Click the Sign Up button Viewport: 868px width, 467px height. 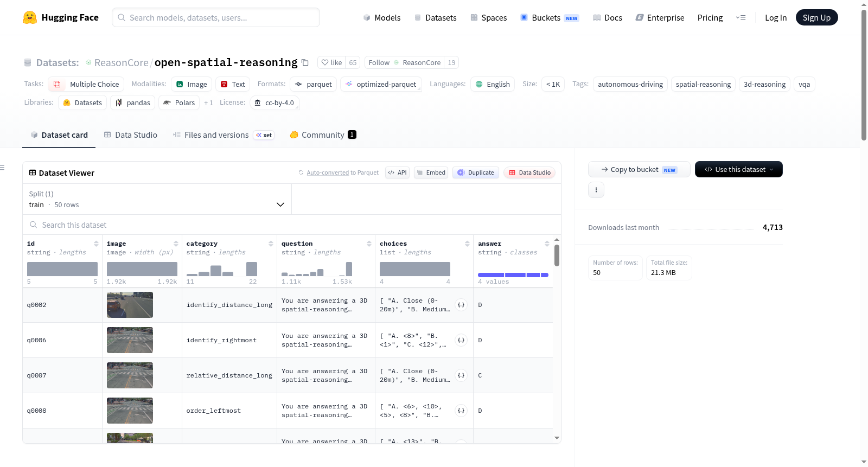point(817,17)
